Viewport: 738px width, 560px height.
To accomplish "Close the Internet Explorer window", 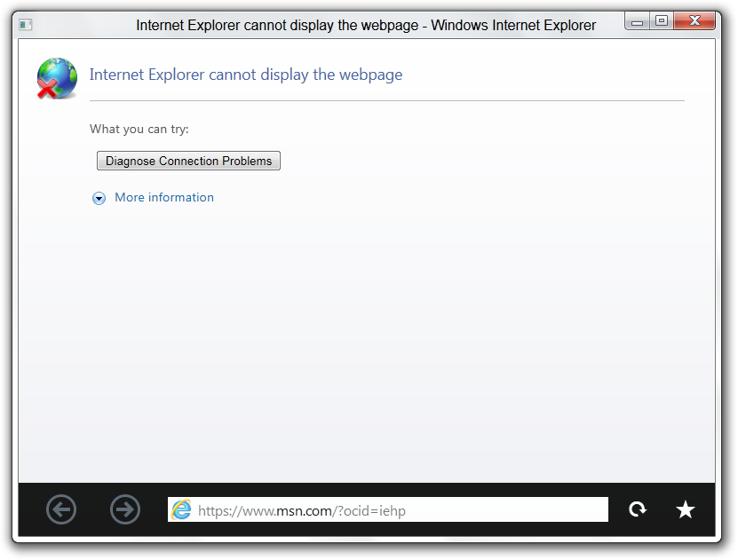I will [x=694, y=21].
